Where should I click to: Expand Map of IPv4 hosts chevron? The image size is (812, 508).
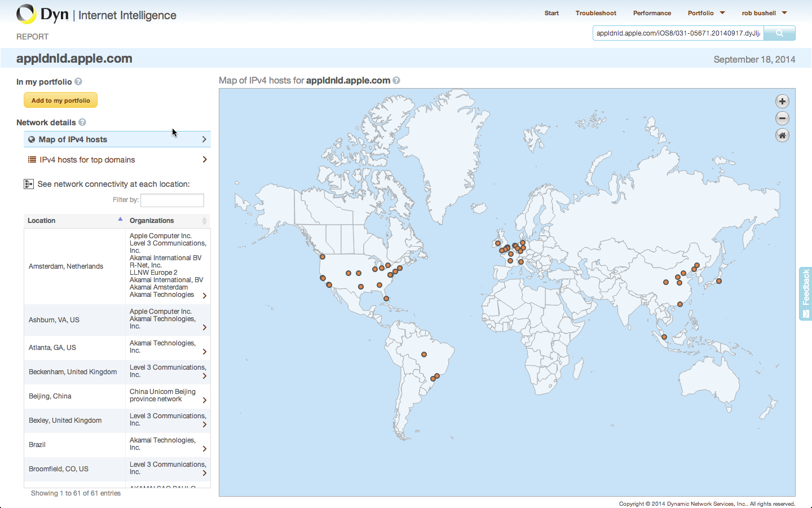click(204, 139)
